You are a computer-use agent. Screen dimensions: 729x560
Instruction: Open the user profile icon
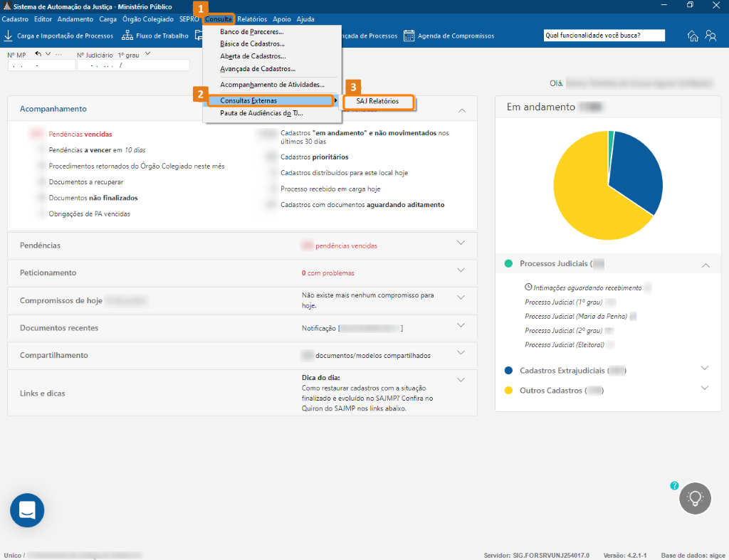pos(710,36)
